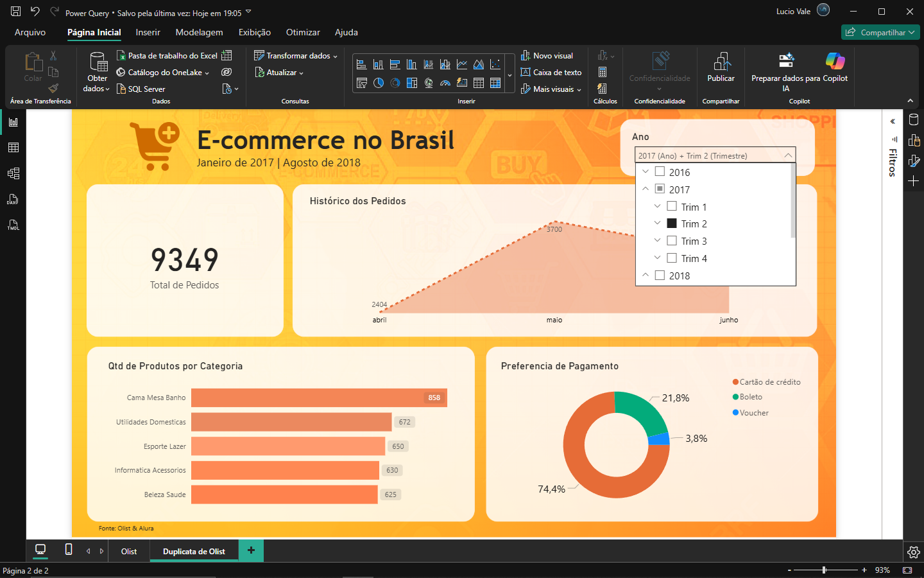The width and height of the screenshot is (924, 578).
Task: Open Preparar dados para IA
Action: (786, 72)
